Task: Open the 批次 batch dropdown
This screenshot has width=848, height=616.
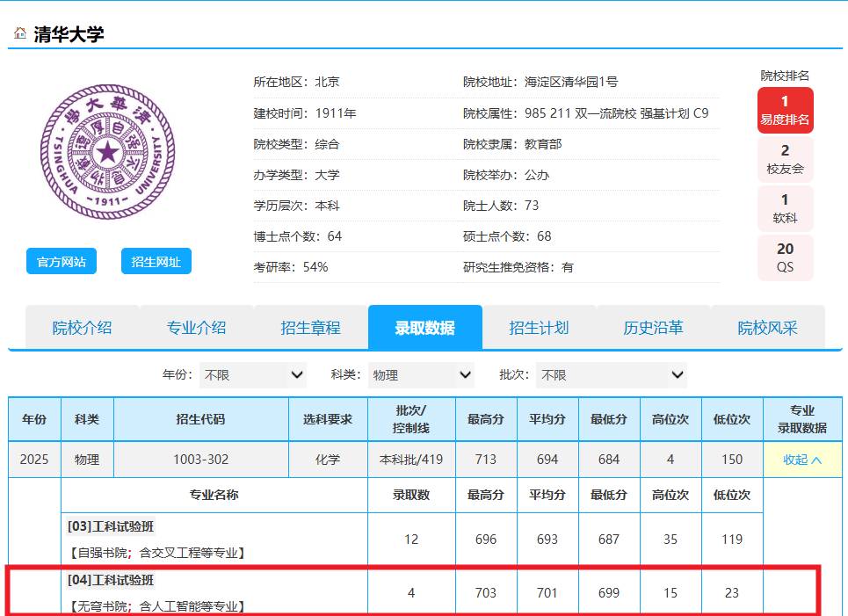Action: [x=611, y=375]
